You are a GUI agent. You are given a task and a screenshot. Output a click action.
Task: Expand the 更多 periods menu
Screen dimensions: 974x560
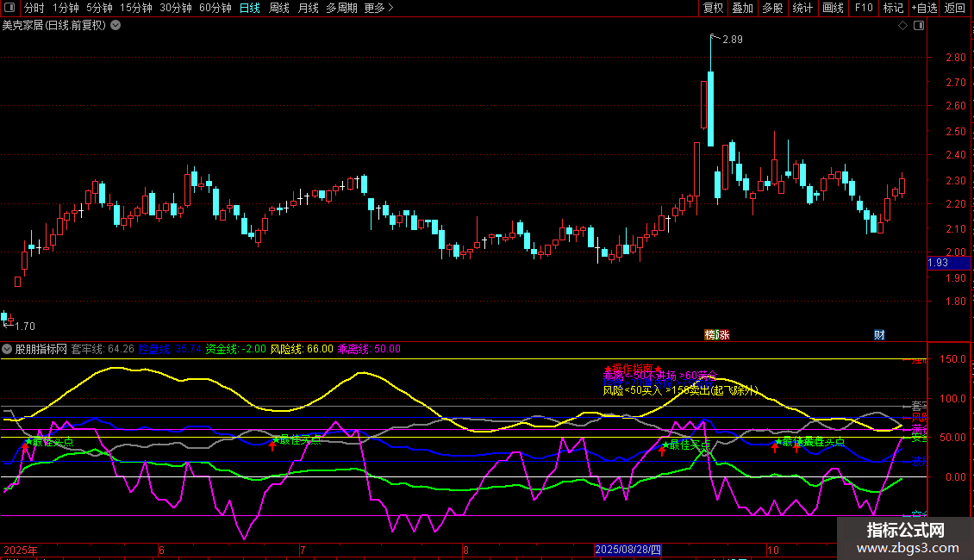(378, 9)
